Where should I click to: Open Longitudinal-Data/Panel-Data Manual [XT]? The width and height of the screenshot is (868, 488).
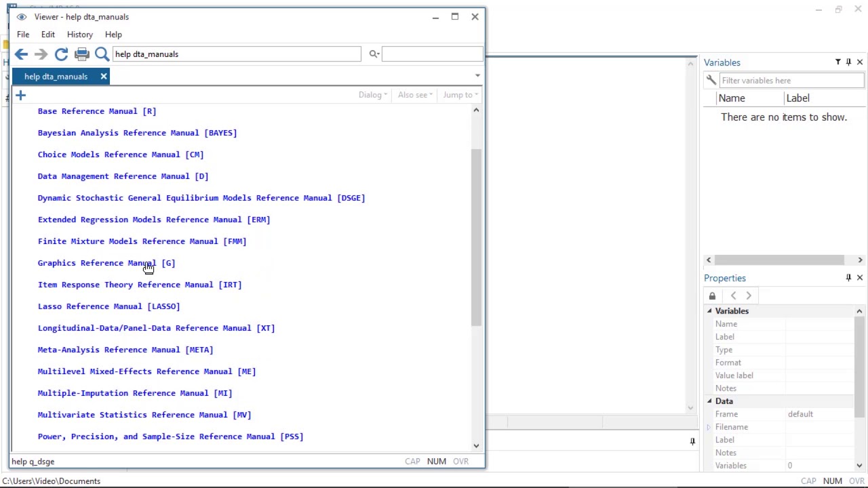point(157,328)
